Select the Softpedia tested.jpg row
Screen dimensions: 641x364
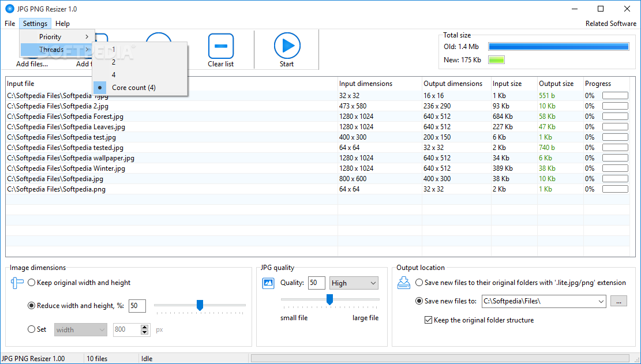[x=318, y=148]
